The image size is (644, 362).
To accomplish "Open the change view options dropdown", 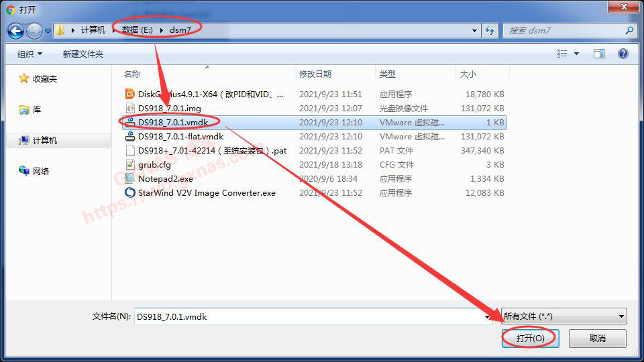I will [576, 54].
